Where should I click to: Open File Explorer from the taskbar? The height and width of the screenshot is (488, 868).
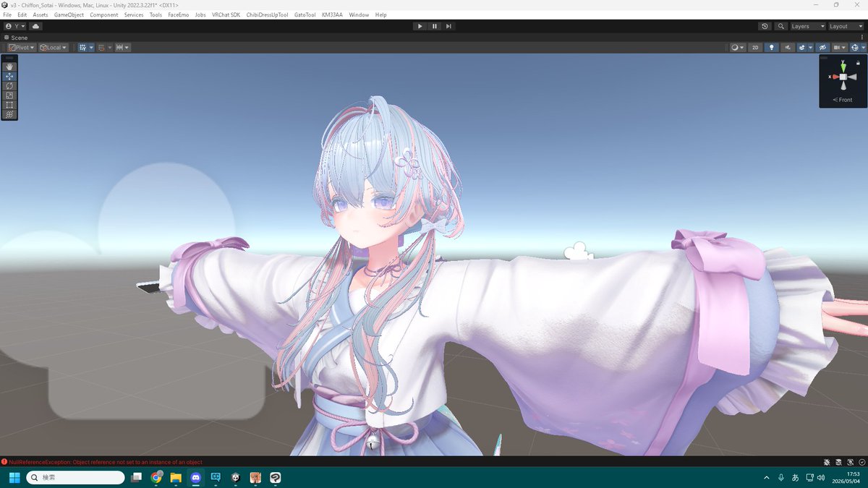[x=176, y=477]
